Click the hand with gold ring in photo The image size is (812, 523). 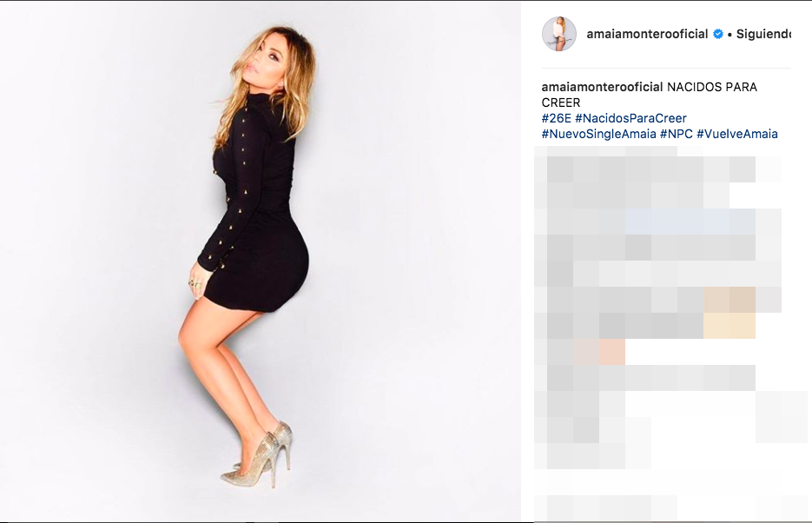tap(199, 281)
